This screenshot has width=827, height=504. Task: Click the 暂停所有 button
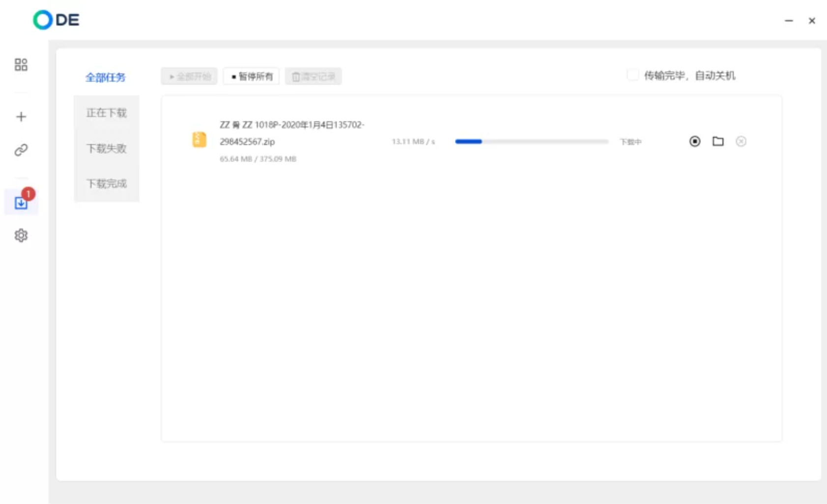coord(251,76)
